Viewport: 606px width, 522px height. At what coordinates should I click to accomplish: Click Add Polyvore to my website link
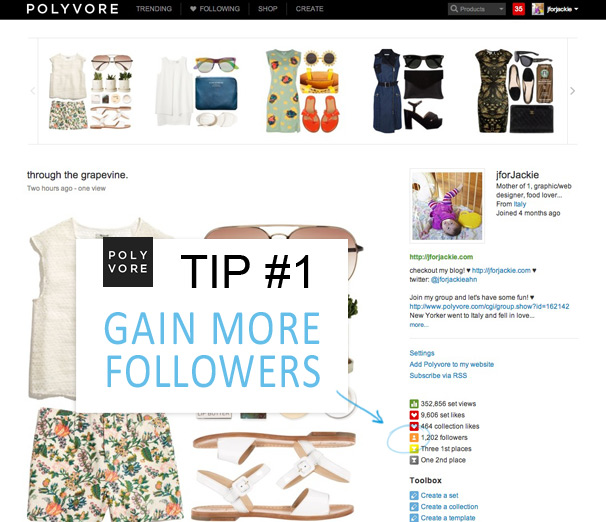coord(451,364)
